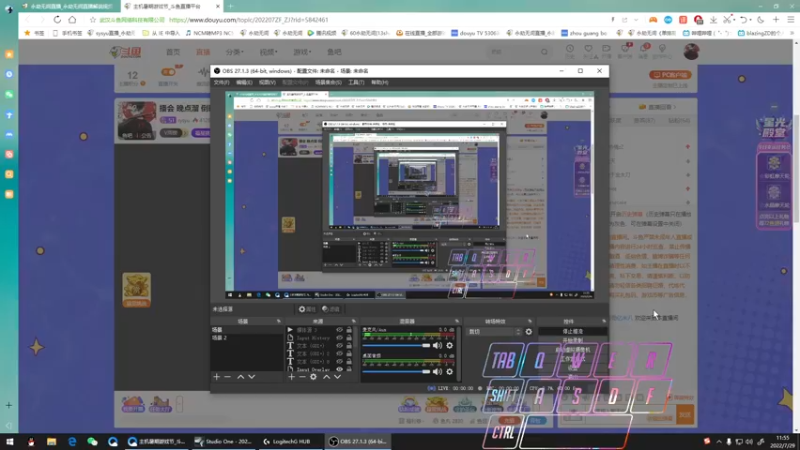The width and height of the screenshot is (800, 450).
Task: Toggle visibility of Input History source
Action: coord(339,338)
